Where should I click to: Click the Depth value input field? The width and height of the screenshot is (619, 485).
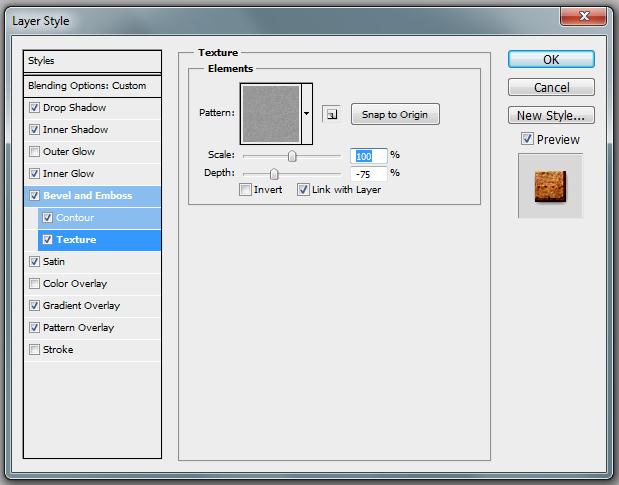pyautogui.click(x=367, y=174)
